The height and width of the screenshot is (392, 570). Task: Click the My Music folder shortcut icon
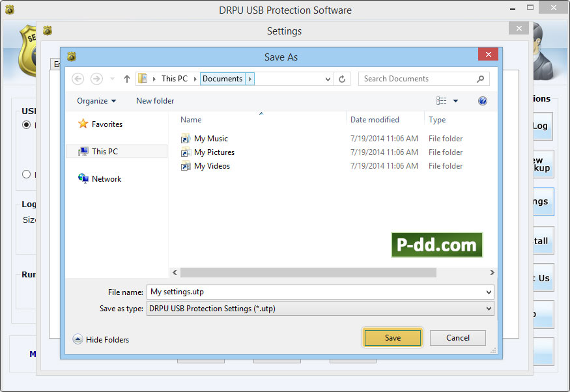coord(186,139)
